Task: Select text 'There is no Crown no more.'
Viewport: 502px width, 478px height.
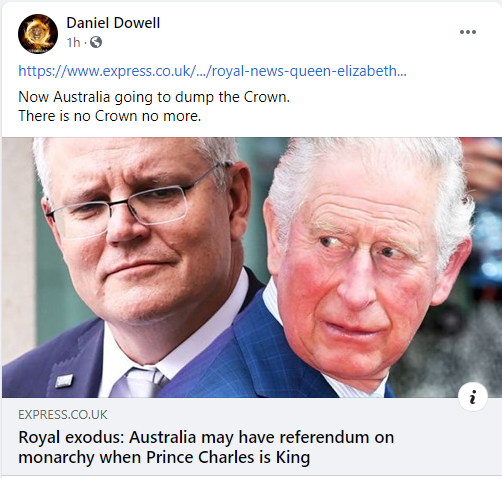Action: pyautogui.click(x=110, y=116)
